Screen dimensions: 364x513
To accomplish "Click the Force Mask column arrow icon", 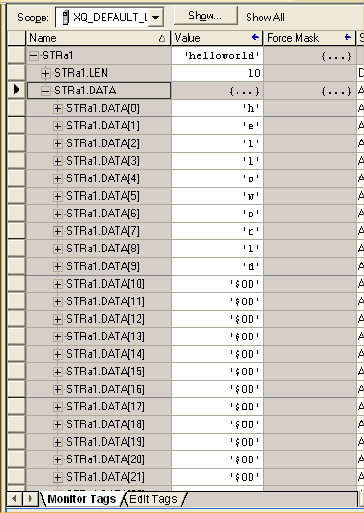I will click(x=348, y=37).
